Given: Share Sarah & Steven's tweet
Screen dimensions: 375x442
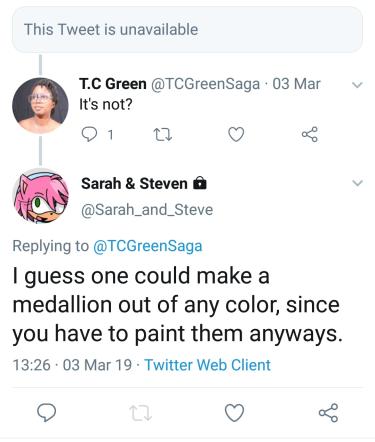Looking at the screenshot, I should pyautogui.click(x=328, y=413).
